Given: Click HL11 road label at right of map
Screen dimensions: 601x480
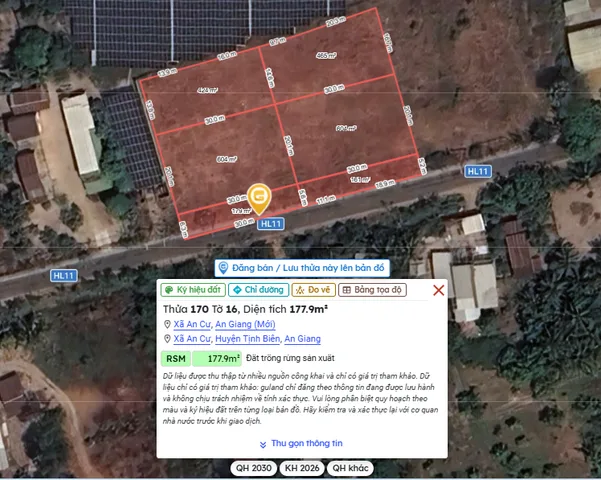Looking at the screenshot, I should (x=478, y=171).
